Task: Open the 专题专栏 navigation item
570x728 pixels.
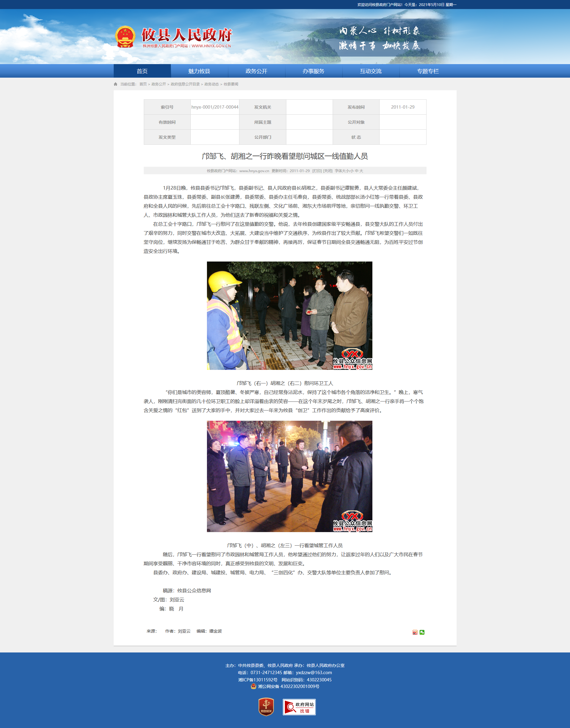Action: tap(428, 71)
